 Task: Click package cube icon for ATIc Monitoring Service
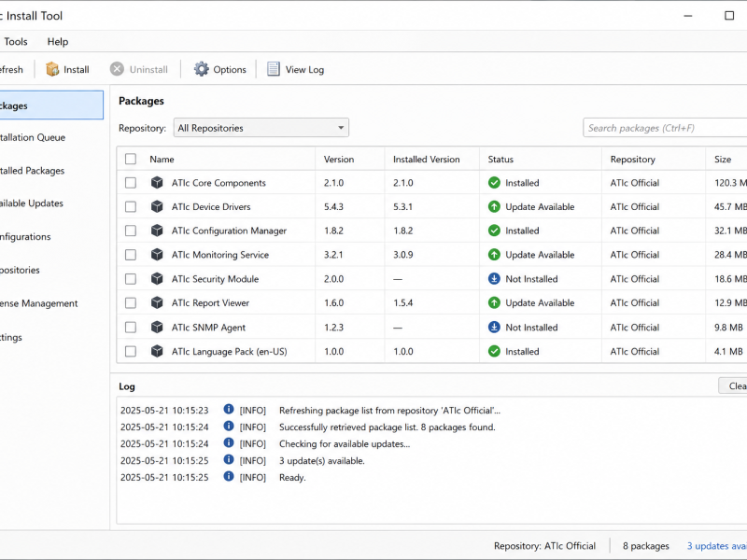(x=157, y=254)
